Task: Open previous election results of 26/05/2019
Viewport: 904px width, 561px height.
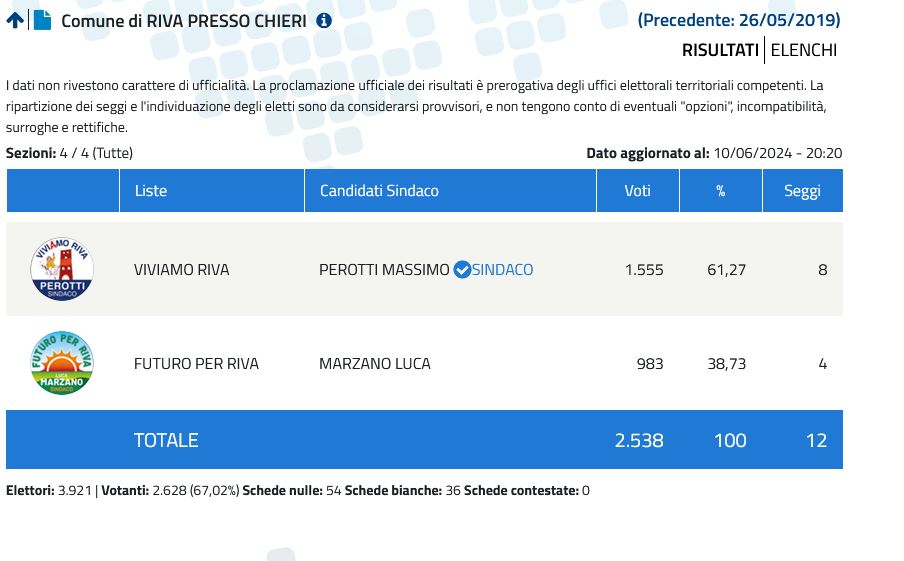Action: point(739,20)
